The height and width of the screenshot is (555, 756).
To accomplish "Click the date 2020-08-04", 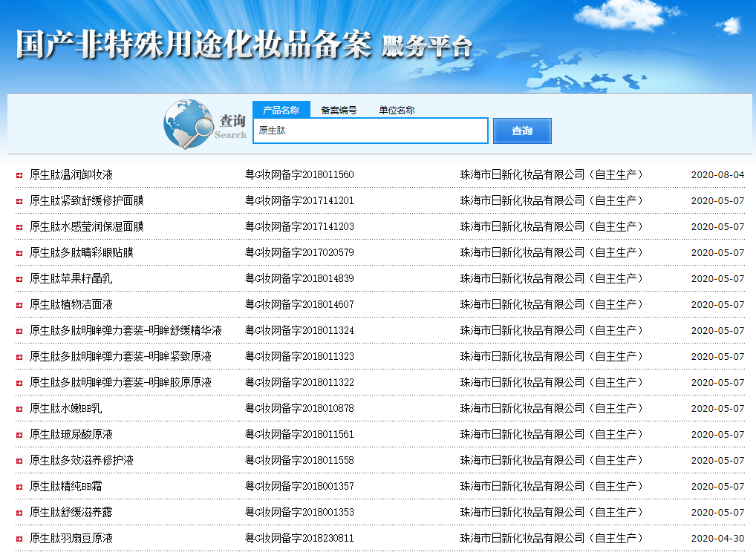I will 718,175.
